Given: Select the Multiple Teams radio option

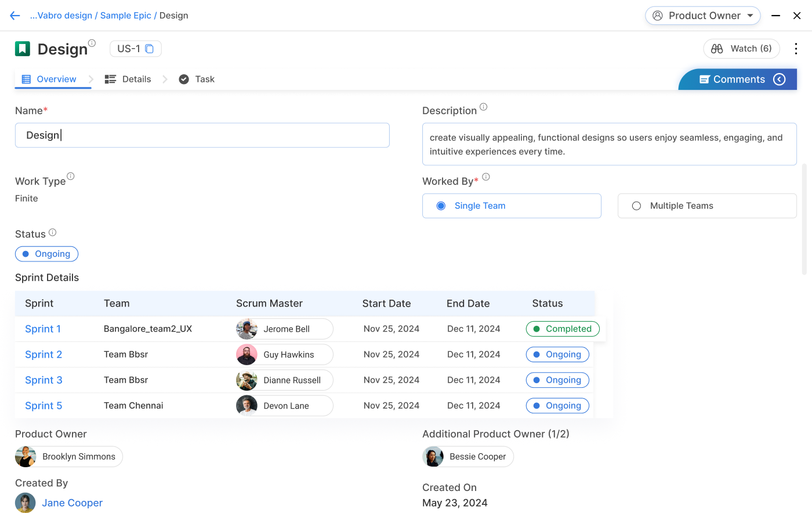Looking at the screenshot, I should (637, 206).
